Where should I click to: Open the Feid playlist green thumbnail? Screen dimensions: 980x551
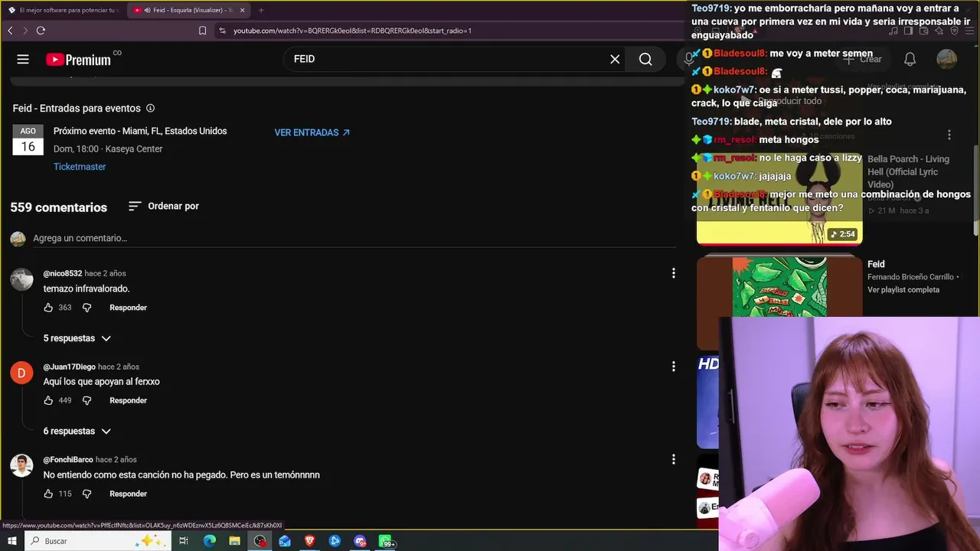pyautogui.click(x=779, y=287)
